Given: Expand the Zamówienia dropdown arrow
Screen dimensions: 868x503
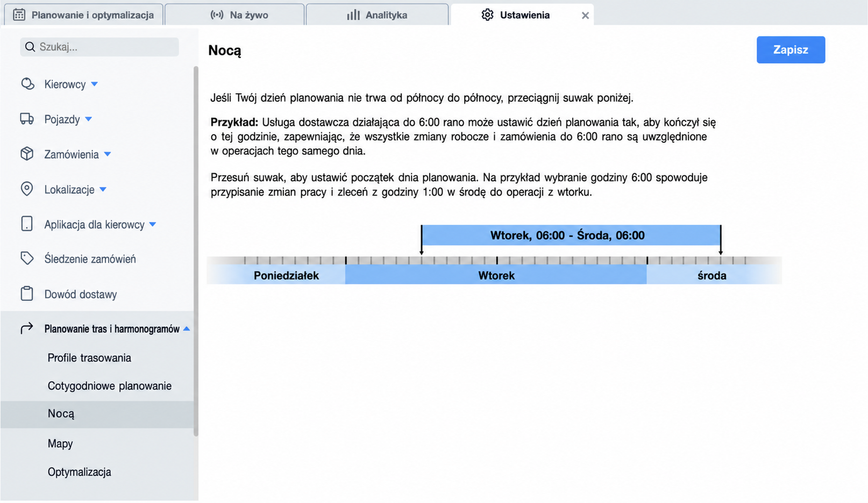Looking at the screenshot, I should coord(108,154).
